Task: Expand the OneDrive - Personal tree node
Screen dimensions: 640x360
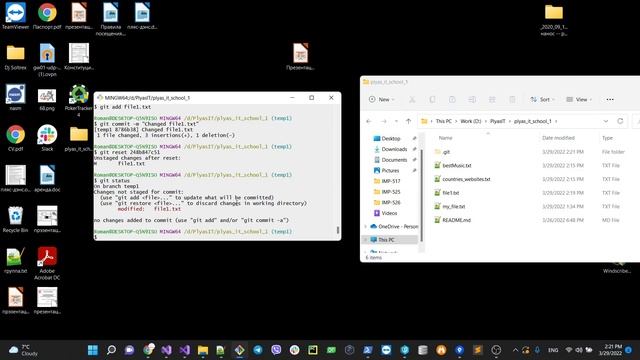Action: point(365,226)
